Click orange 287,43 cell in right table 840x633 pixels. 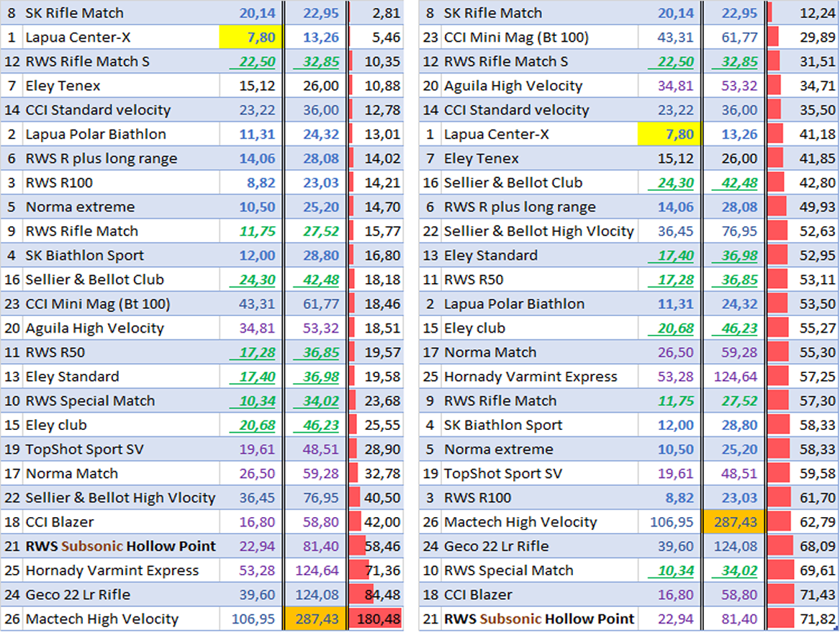tap(733, 522)
